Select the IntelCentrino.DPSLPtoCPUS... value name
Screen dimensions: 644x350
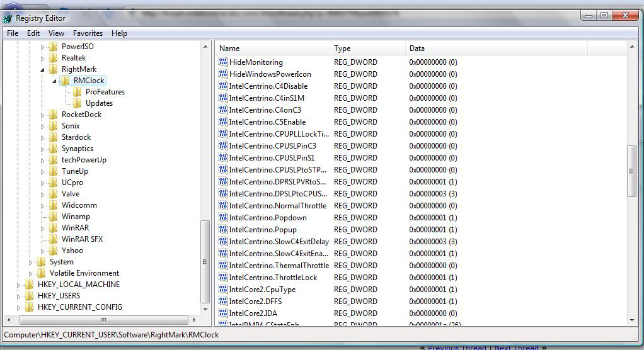[278, 193]
